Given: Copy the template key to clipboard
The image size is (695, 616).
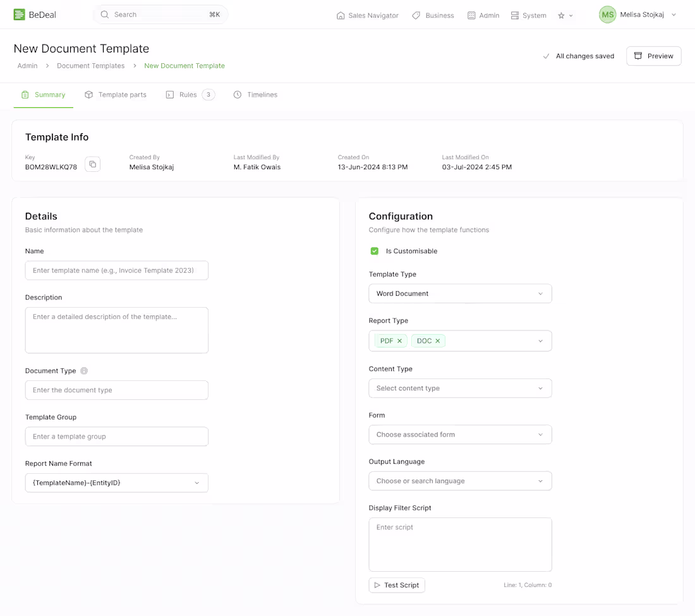Looking at the screenshot, I should (x=93, y=164).
